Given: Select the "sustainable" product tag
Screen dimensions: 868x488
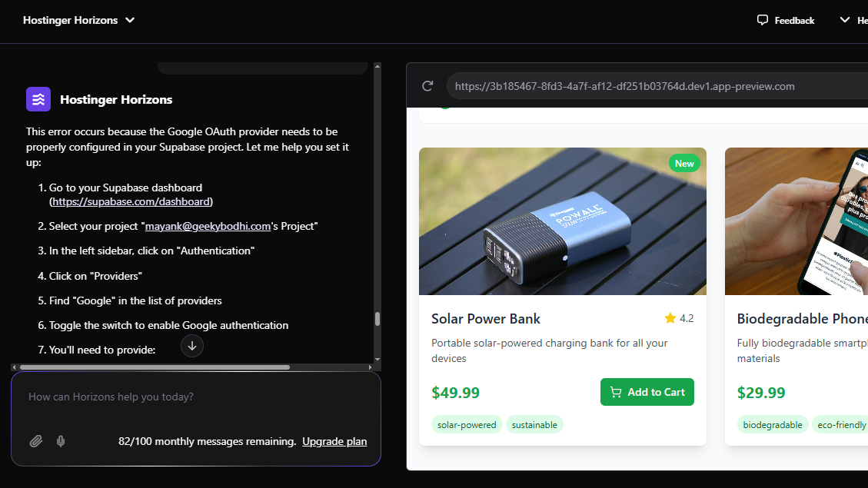Looking at the screenshot, I should (534, 423).
